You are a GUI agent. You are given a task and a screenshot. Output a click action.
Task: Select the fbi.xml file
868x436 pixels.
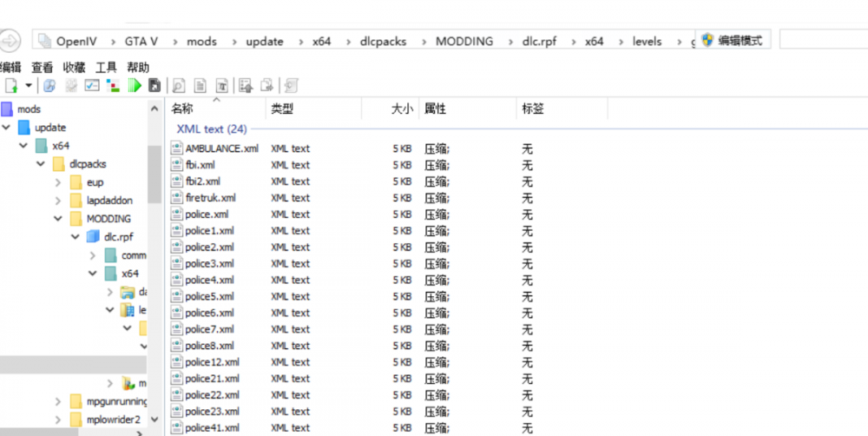click(201, 165)
